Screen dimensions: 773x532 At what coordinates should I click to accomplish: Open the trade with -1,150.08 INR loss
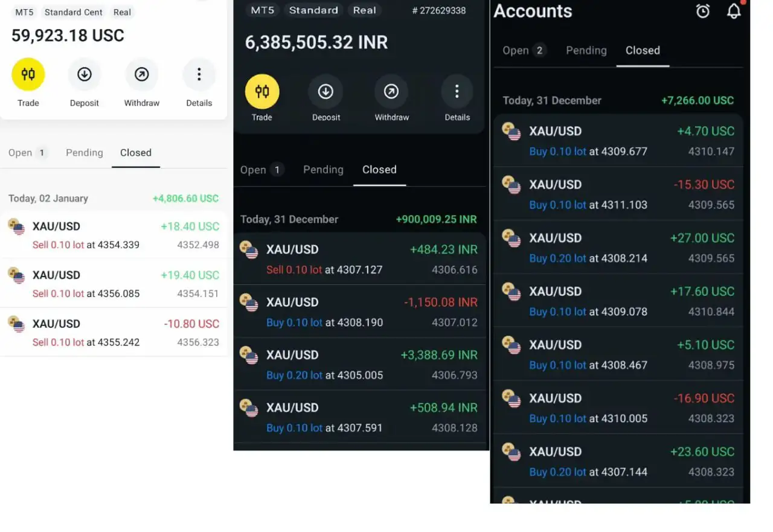point(359,312)
